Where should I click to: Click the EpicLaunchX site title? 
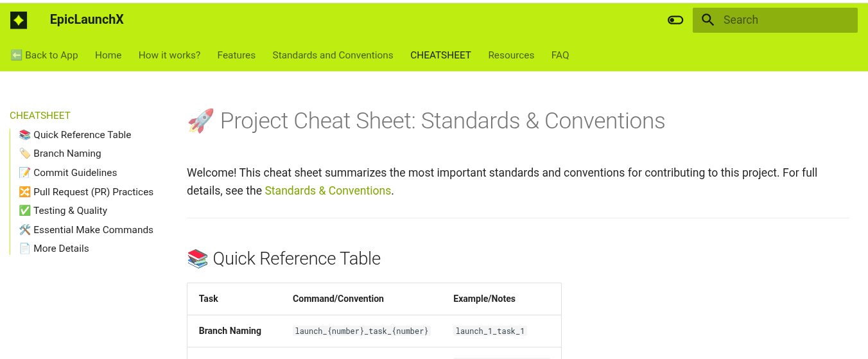point(87,20)
